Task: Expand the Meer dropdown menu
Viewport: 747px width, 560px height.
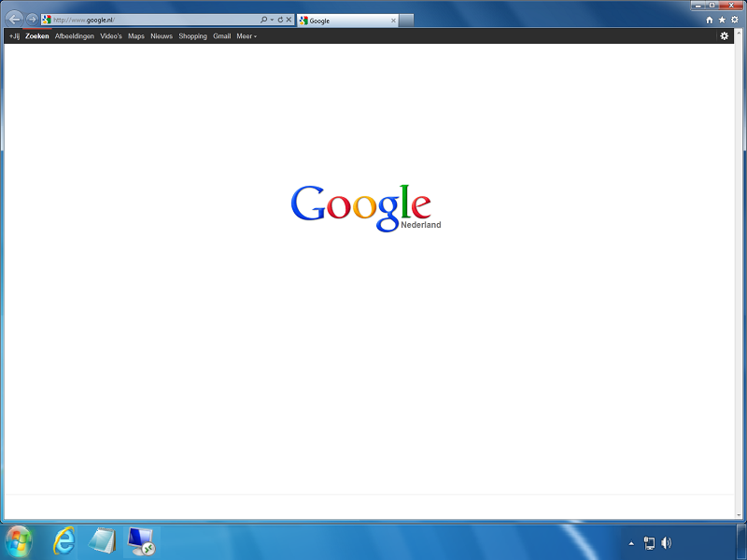Action: tap(247, 36)
